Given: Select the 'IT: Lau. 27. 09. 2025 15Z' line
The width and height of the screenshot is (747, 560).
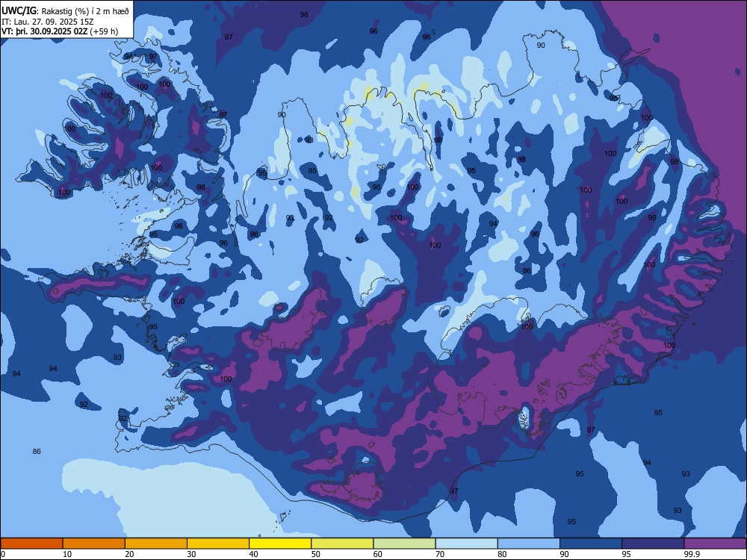Looking at the screenshot, I should click(47, 22).
